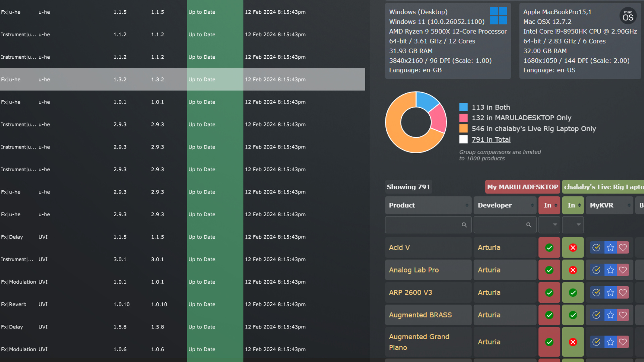Click the star icon for Augmented Grand Piano
This screenshot has width=644, height=362.
[610, 342]
